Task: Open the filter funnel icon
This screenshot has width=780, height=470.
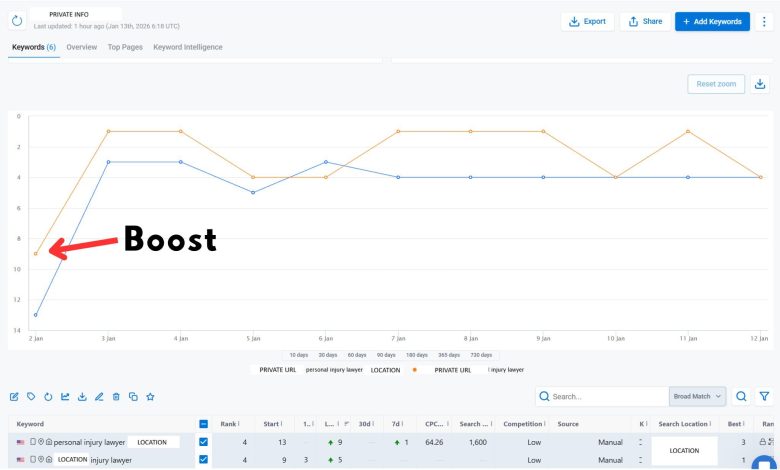Action: point(764,397)
